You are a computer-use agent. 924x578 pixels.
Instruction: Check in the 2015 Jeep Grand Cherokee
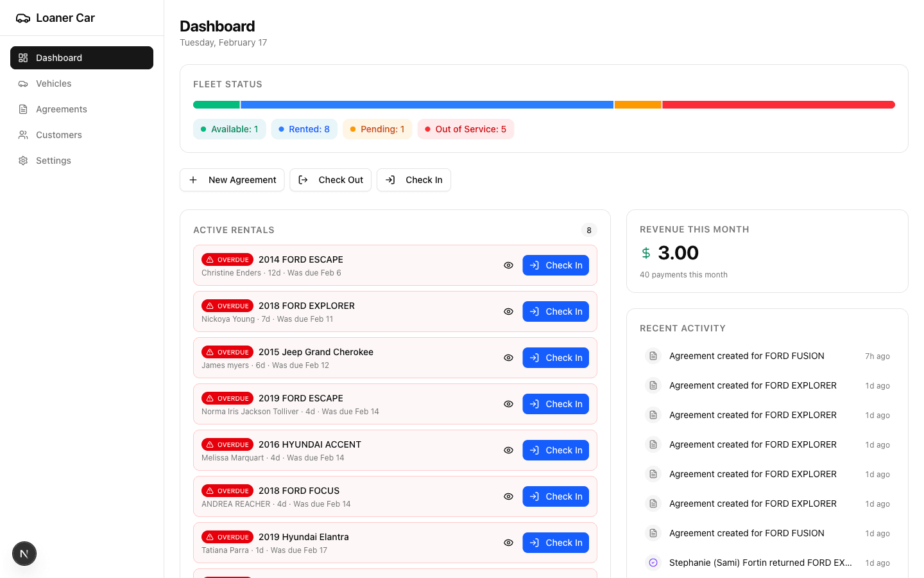pyautogui.click(x=556, y=358)
